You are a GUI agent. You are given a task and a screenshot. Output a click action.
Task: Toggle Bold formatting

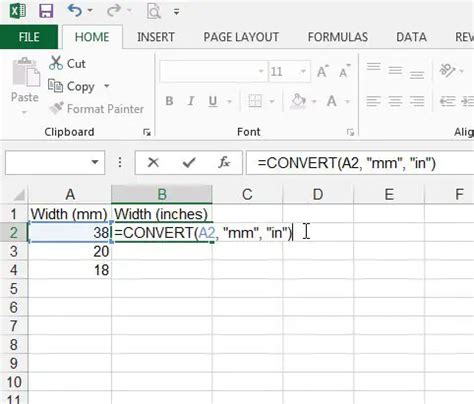tap(169, 101)
